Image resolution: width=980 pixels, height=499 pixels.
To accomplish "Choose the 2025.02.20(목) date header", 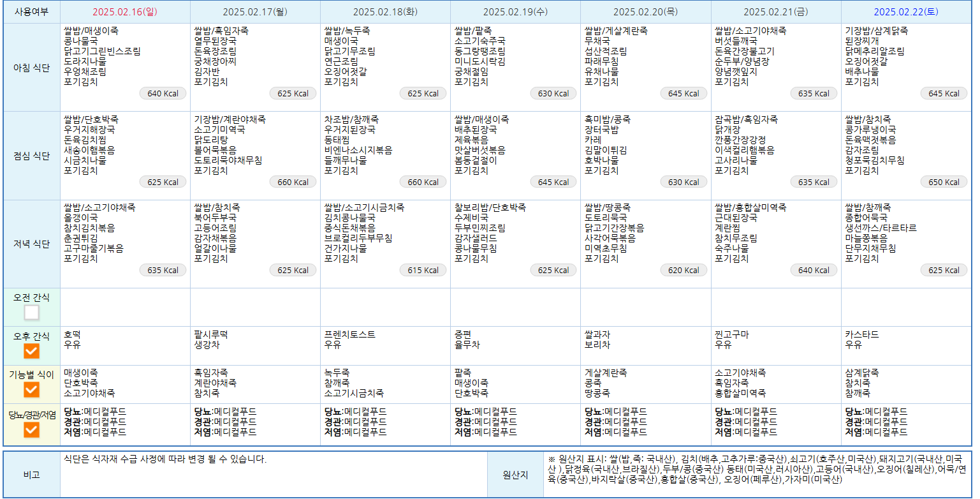I will coord(645,12).
